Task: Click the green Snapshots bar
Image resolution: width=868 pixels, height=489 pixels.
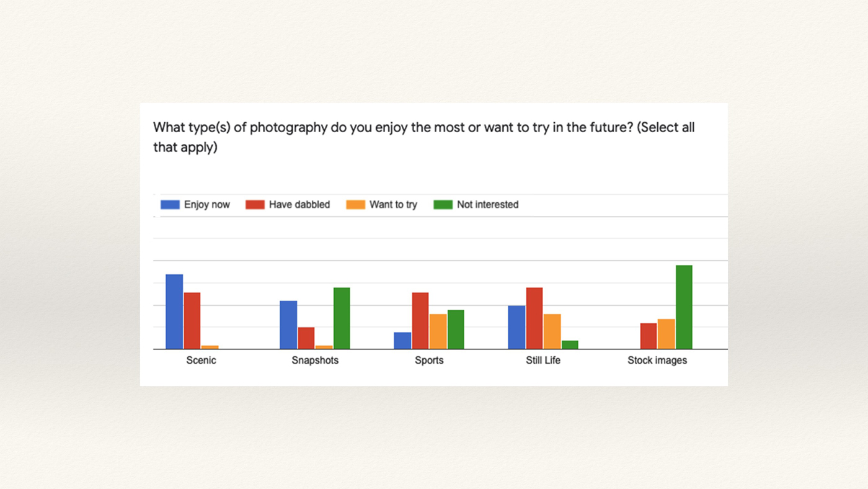Action: coord(342,318)
